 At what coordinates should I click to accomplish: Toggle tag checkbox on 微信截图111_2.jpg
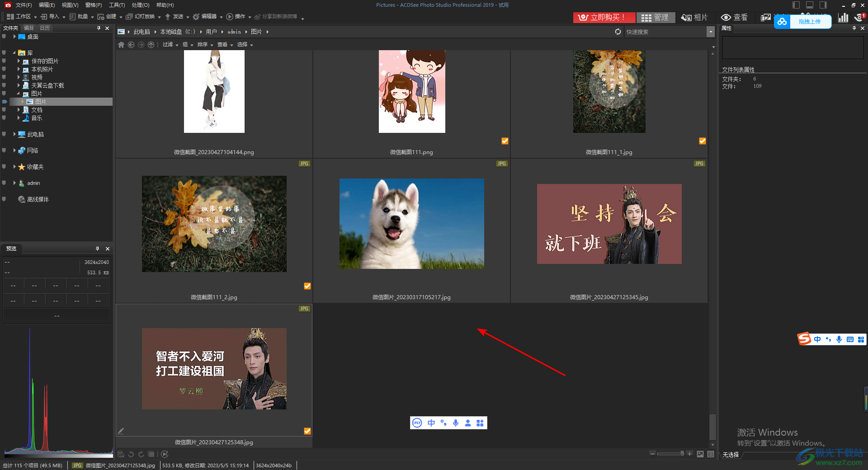pos(307,286)
